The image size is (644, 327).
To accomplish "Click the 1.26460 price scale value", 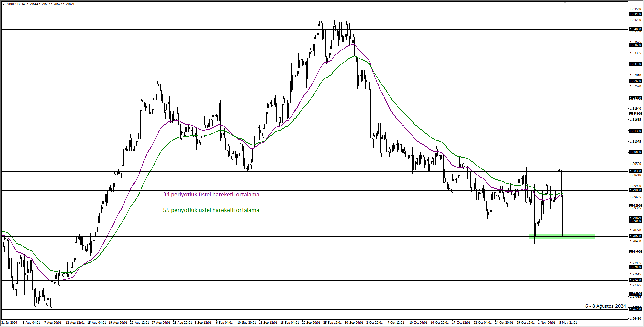I will 635,319.
